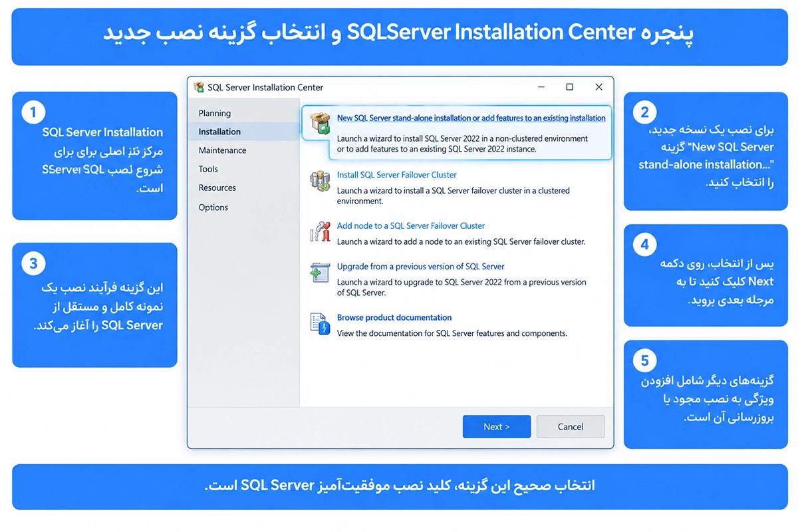Image resolution: width=798 pixels, height=532 pixels.
Task: Close the SQL Server Installation Center window
Action: pos(598,87)
